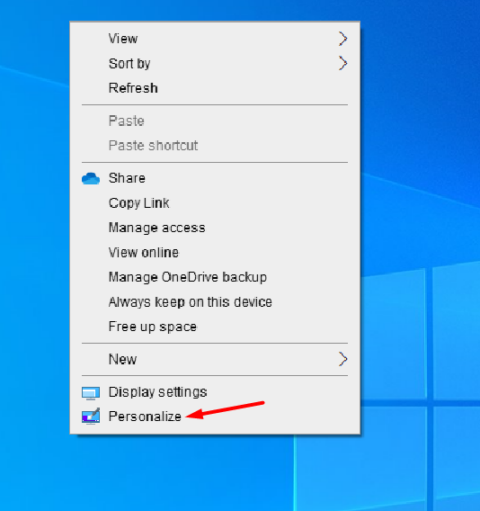Open Manage OneDrive backup
480x511 pixels.
(x=215, y=277)
